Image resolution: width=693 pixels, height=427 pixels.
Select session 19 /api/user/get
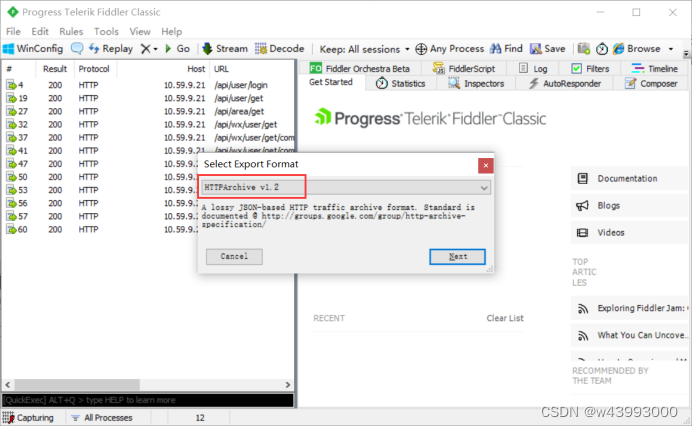coord(149,98)
